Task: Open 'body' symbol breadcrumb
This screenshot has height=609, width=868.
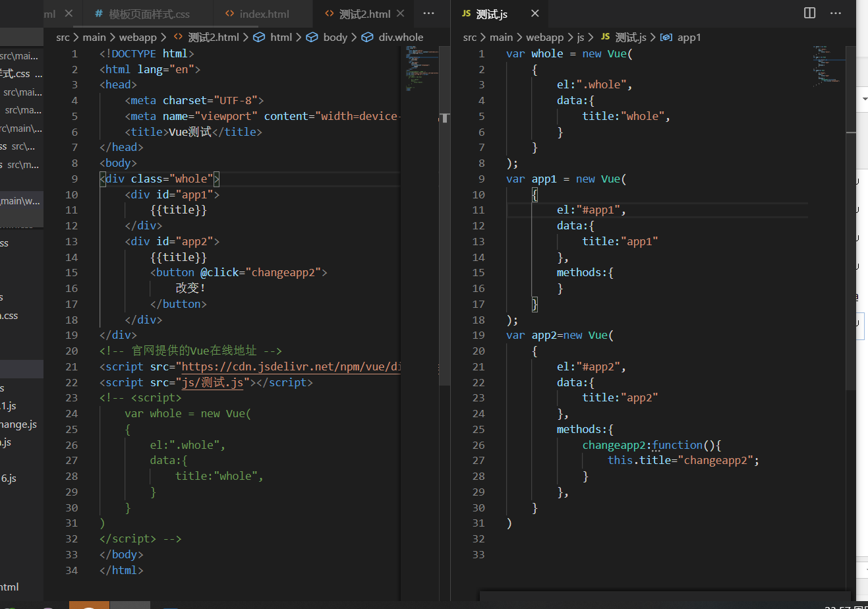Action: click(335, 38)
